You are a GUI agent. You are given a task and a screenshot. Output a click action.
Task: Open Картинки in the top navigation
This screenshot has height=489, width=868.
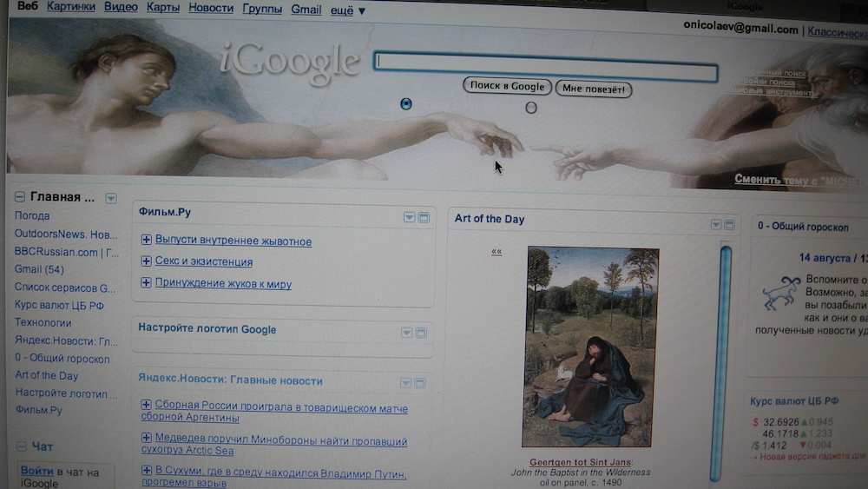click(71, 8)
